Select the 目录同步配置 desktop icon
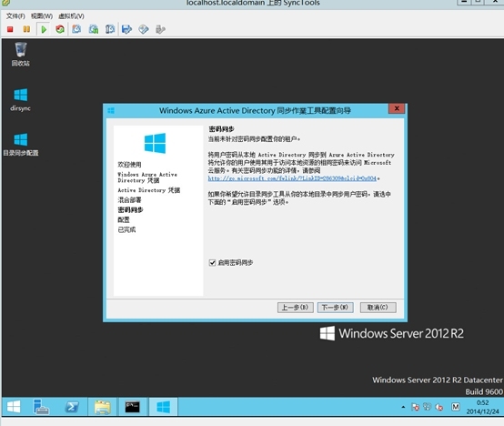 pos(21,145)
